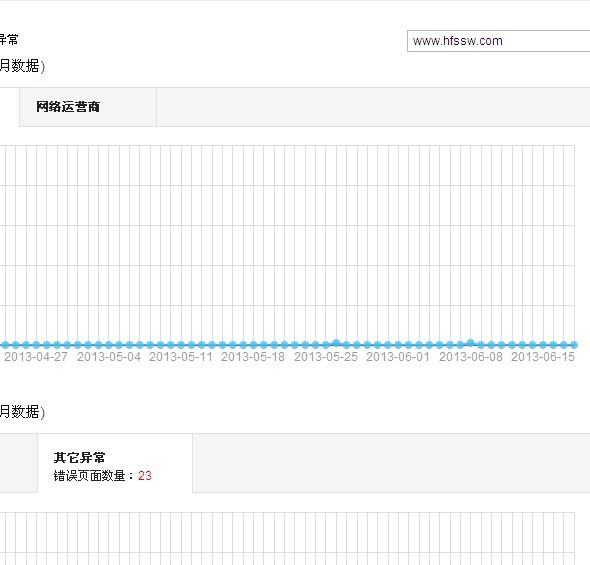Screen dimensions: 590x565
Task: Select the chart data point above 2013-04-27
Action: (36, 345)
